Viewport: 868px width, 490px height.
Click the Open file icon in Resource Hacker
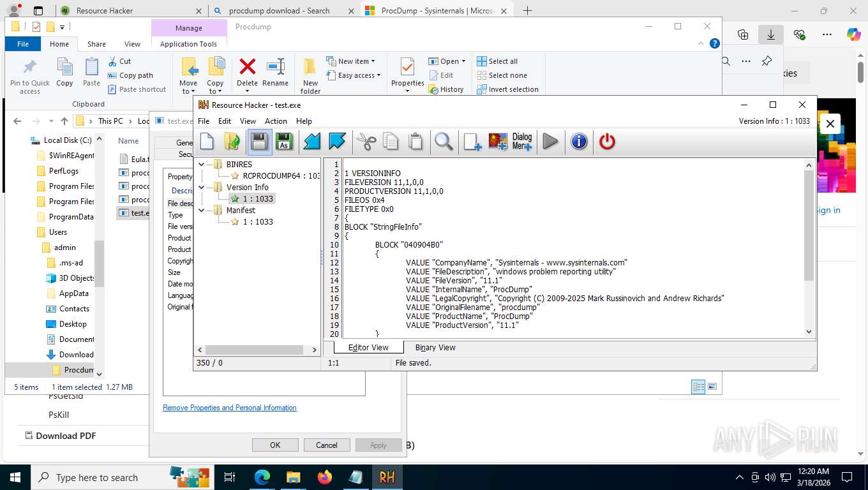[x=232, y=142]
